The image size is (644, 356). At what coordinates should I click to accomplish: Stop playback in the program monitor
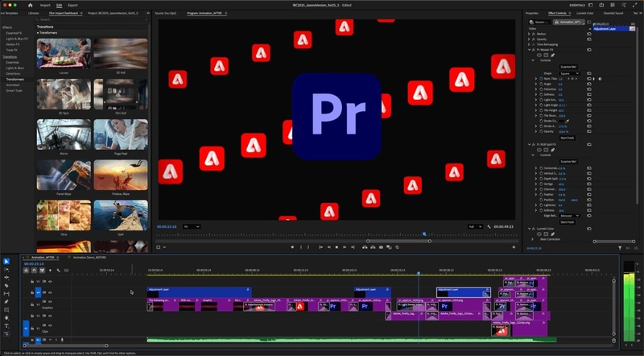[336, 247]
